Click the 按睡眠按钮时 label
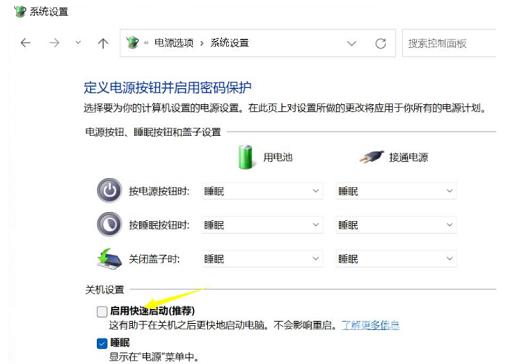Image resolution: width=520 pixels, height=364 pixels. [x=159, y=225]
